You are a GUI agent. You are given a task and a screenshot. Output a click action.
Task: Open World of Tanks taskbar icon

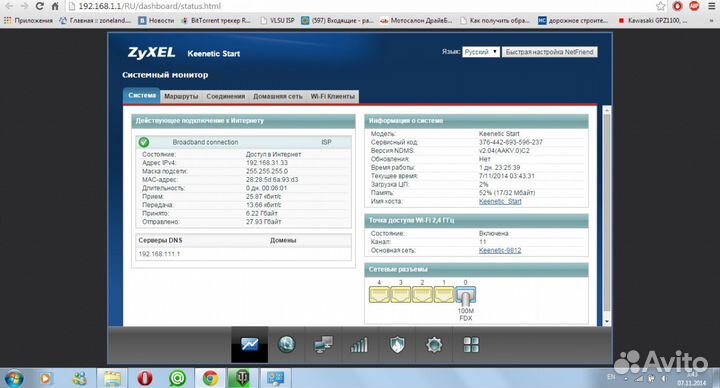pos(242,378)
